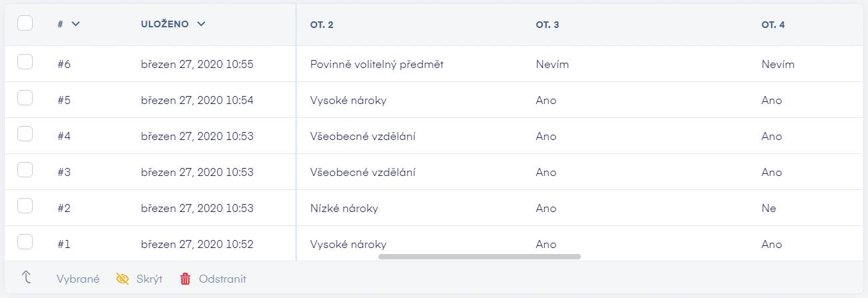This screenshot has height=298, width=868.
Task: Click the horizontal scrollbar thumb
Action: 479,256
